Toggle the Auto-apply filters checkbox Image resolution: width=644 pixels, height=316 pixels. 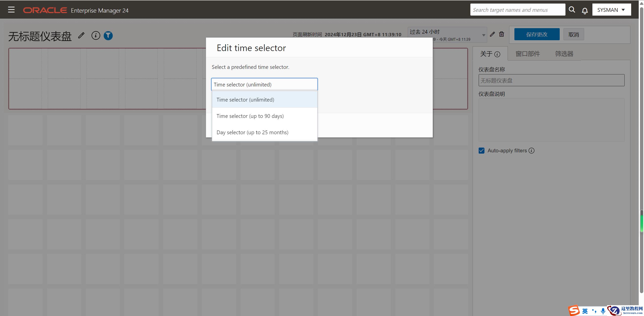tap(481, 151)
